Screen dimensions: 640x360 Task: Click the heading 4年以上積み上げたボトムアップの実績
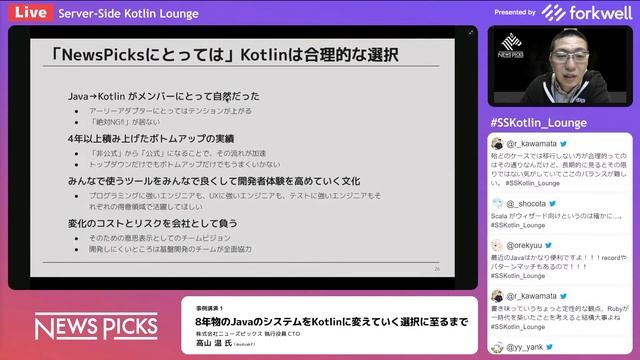(x=151, y=139)
